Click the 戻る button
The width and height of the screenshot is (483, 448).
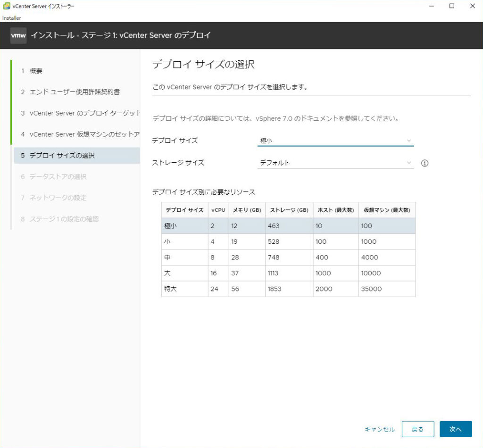[x=418, y=429]
